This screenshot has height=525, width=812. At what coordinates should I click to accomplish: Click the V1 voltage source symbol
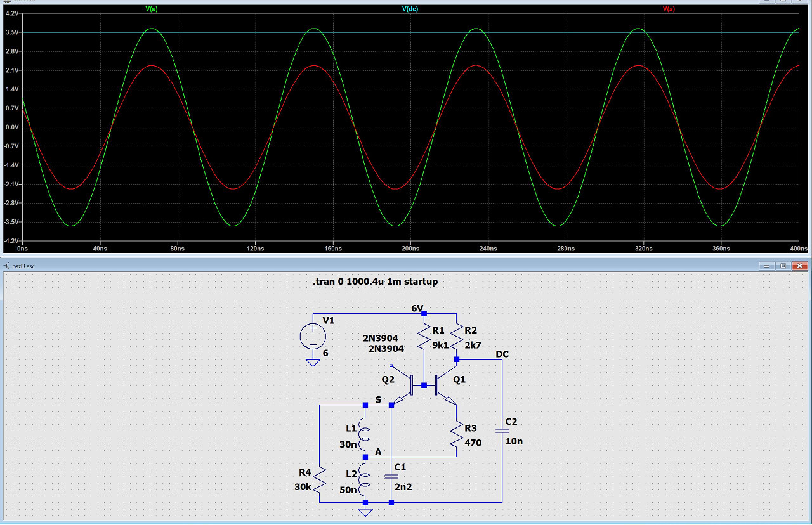[313, 337]
